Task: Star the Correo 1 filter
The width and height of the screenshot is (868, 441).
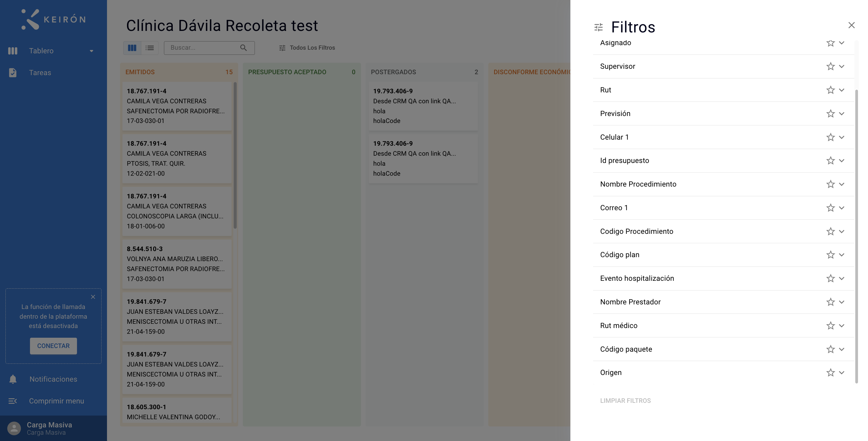Action: point(830,208)
